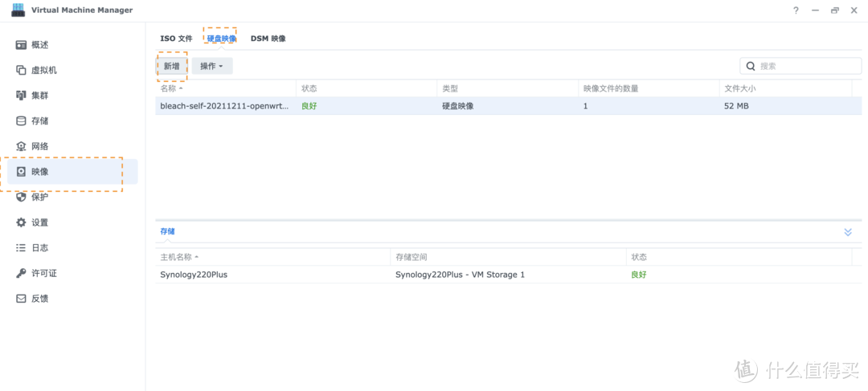868x391 pixels.
Task: Click the 反馈 feedback envelope icon
Action: point(22,299)
